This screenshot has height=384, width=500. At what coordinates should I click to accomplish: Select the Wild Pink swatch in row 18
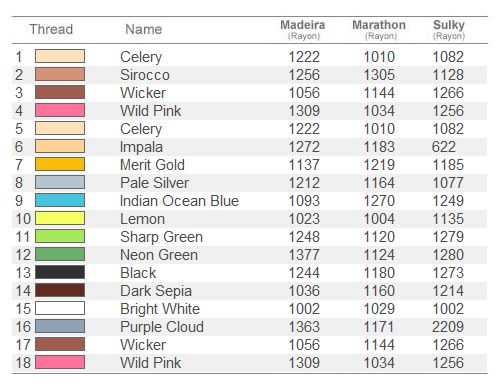(60, 362)
